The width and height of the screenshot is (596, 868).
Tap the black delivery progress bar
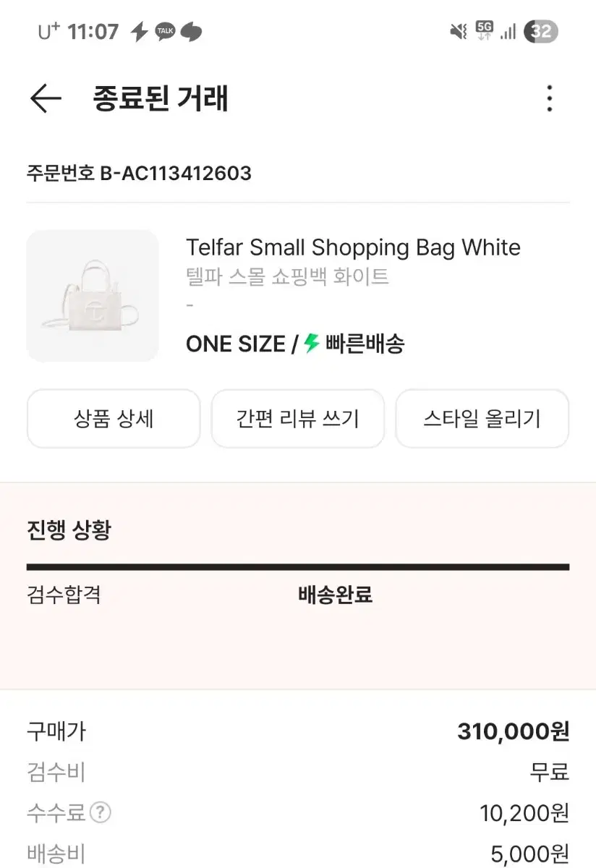pyautogui.click(x=298, y=567)
